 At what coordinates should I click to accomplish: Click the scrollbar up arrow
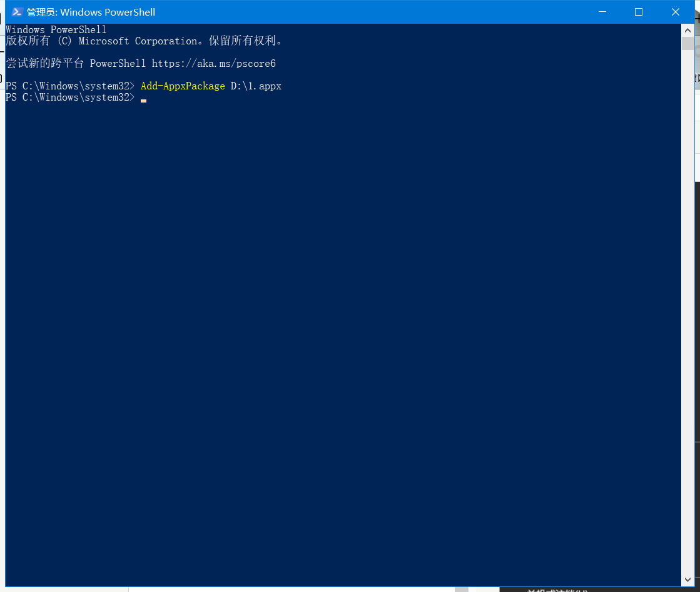coord(687,29)
